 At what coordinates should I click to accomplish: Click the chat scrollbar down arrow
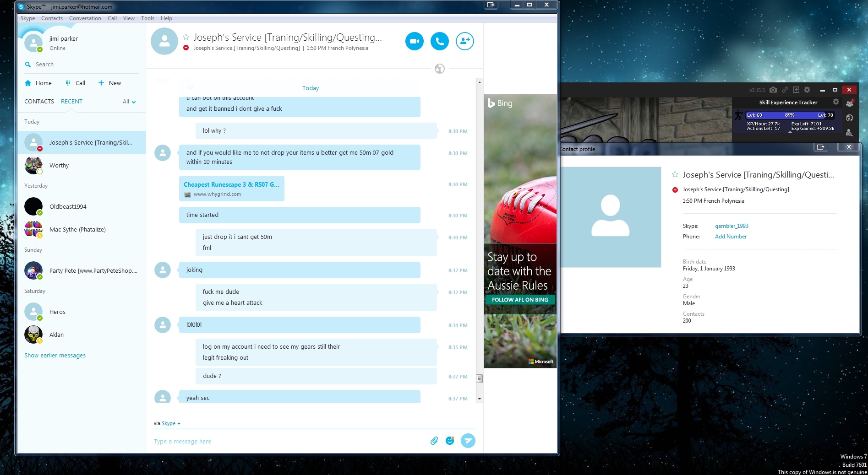[479, 399]
